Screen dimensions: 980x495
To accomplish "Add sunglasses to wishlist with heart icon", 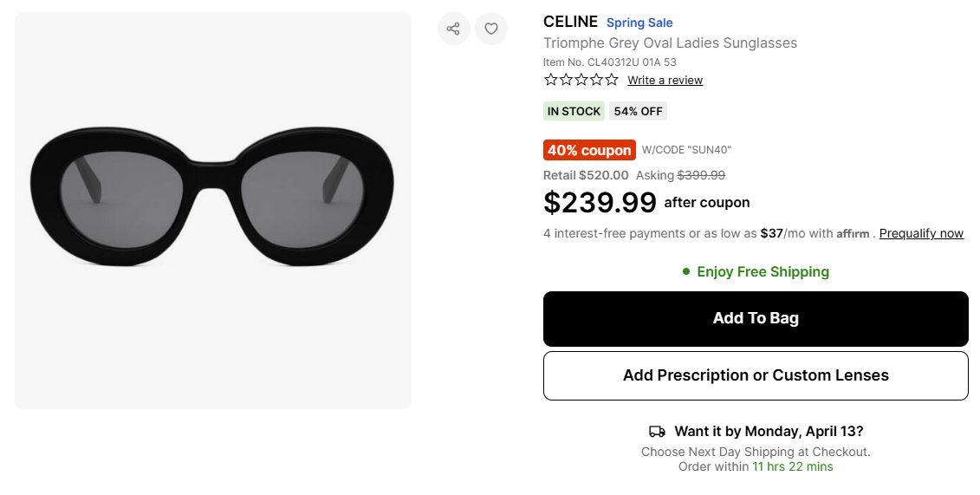I will coord(491,29).
